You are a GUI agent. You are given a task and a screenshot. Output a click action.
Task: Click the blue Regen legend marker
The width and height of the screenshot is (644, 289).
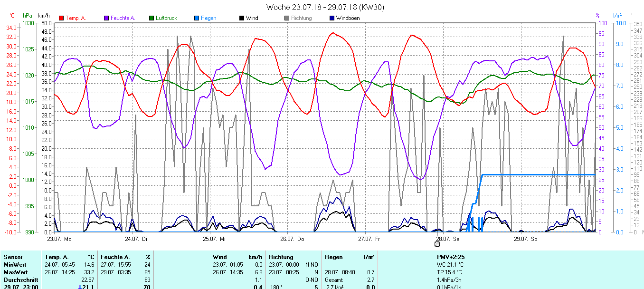point(197,18)
